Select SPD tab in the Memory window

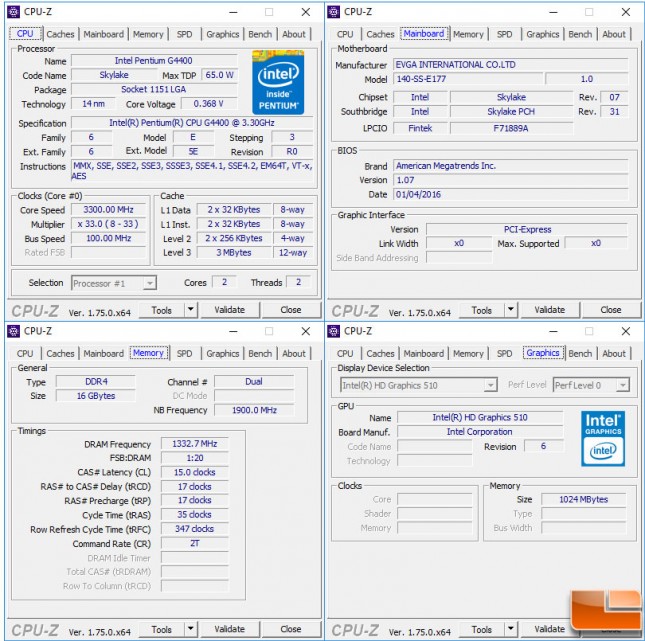(184, 353)
